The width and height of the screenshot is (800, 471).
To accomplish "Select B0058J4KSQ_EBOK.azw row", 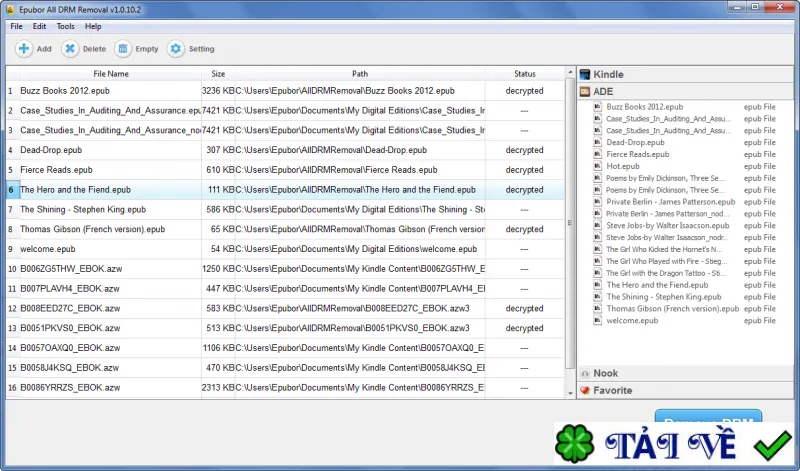I will (x=285, y=368).
